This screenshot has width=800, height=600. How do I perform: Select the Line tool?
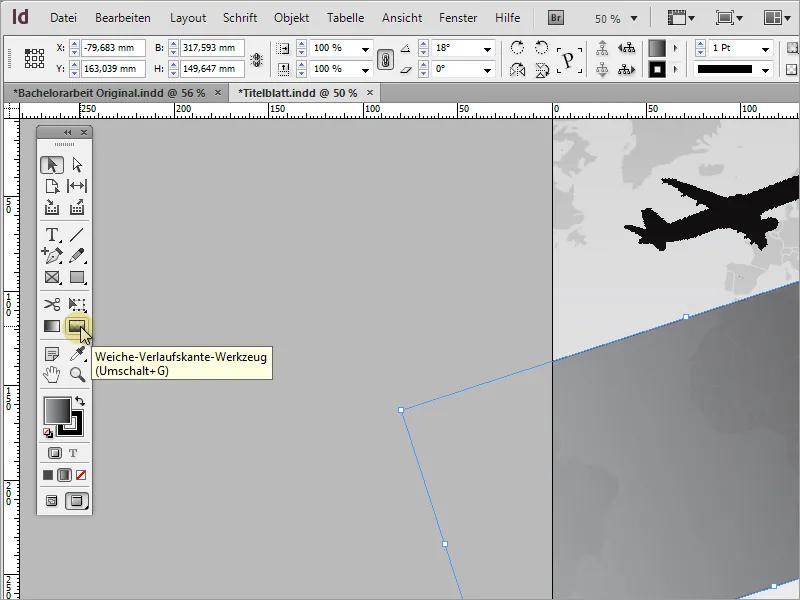point(77,235)
